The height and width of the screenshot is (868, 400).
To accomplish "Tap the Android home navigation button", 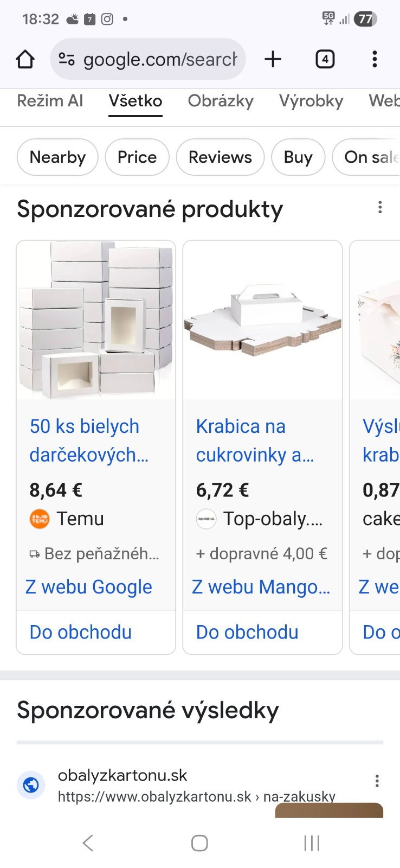I will tap(199, 843).
